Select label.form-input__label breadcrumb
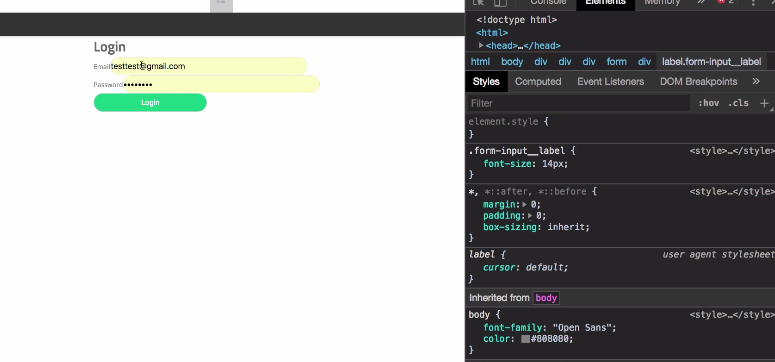Viewport: 775px width, 362px height. click(711, 62)
